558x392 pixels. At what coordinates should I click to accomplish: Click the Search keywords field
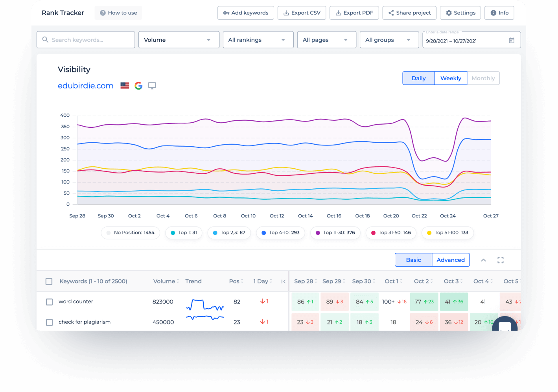[x=86, y=40]
